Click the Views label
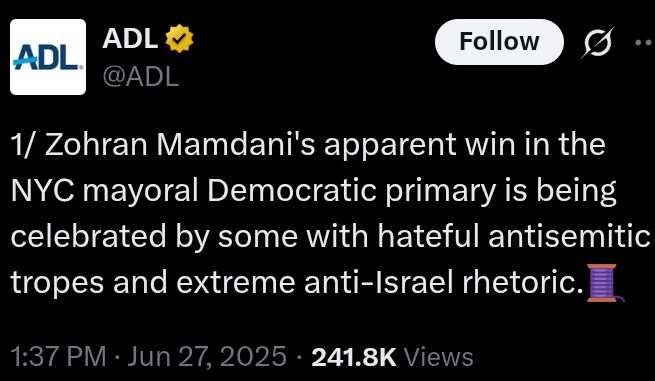Viewport: 655px width, 381px height. point(439,358)
